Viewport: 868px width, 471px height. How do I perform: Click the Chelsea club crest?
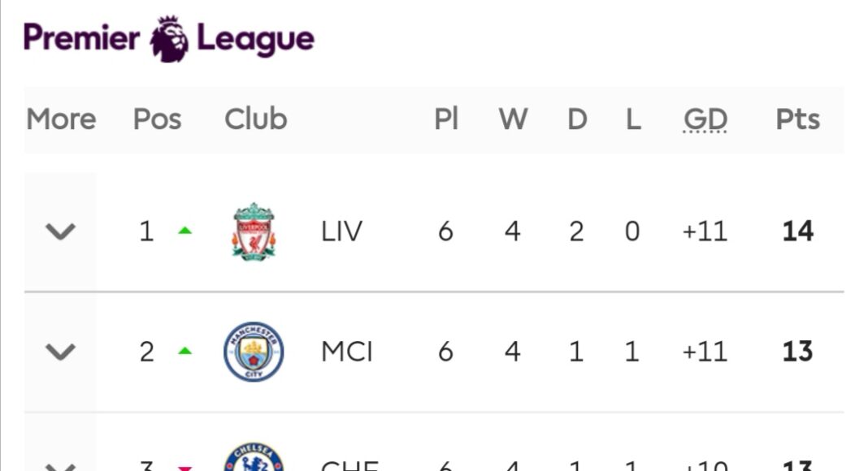[254, 459]
